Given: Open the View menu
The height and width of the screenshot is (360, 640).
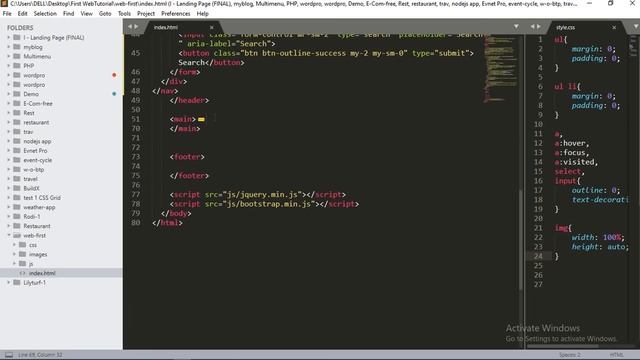Looking at the screenshot, I should point(87,13).
